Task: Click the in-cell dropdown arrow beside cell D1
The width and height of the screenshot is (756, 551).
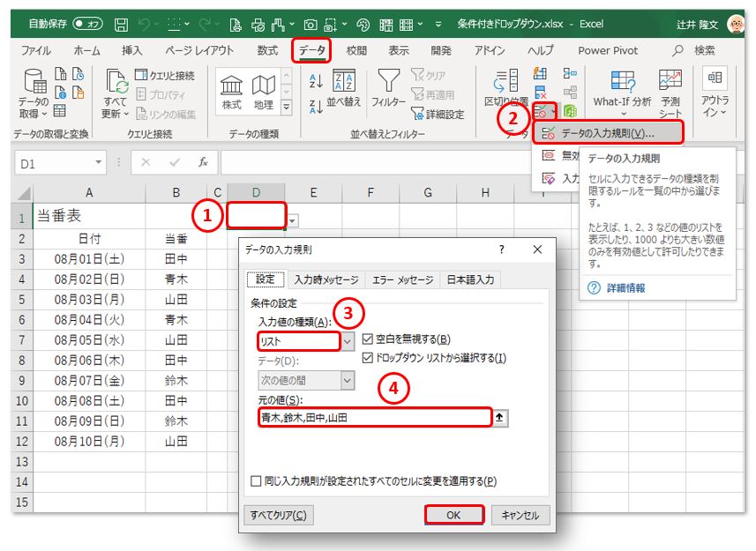Action: point(292,221)
